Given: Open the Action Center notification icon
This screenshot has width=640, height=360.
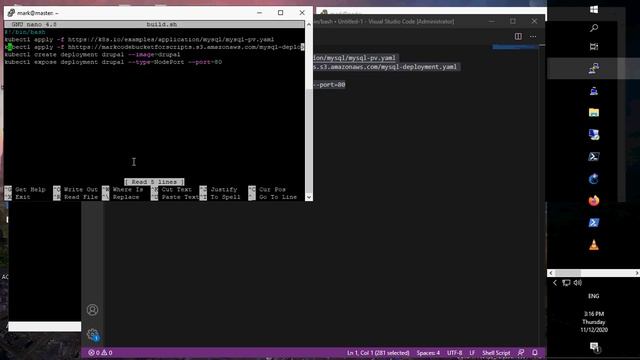Looking at the screenshot, I should [594, 347].
